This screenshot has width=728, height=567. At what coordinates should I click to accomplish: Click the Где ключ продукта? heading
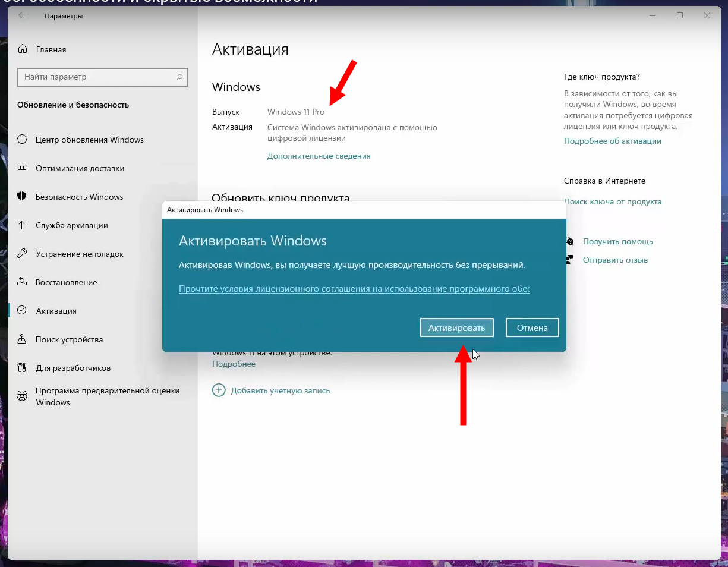click(x=602, y=77)
